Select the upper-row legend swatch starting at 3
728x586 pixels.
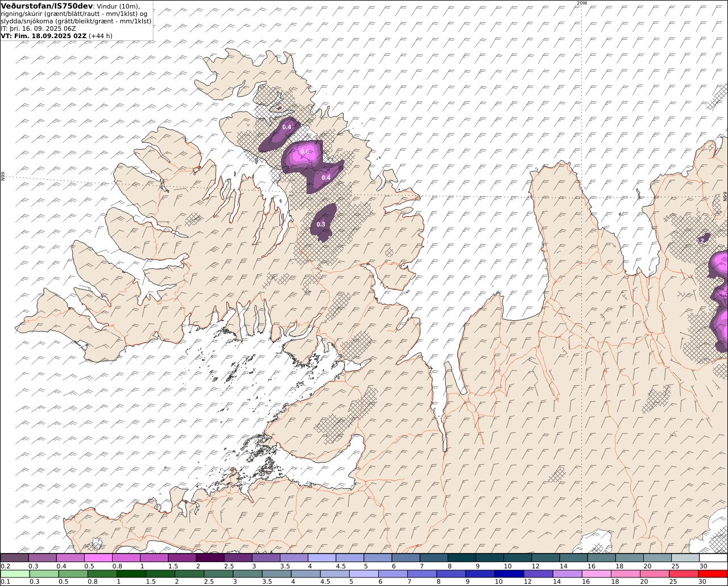266,558
